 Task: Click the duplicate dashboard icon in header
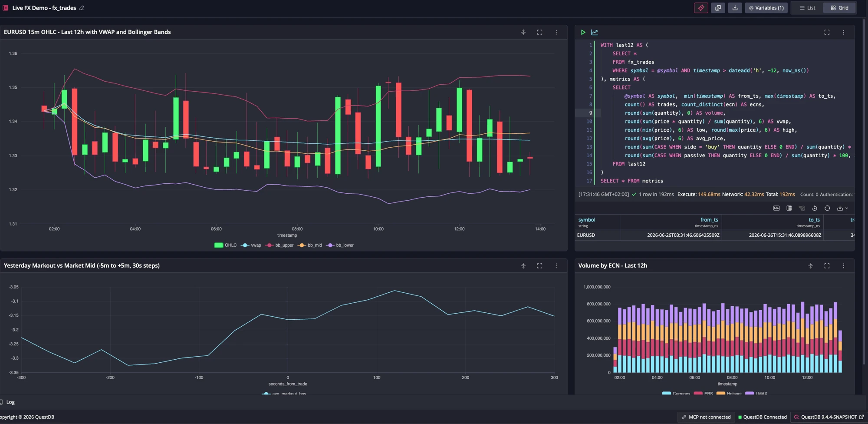coord(718,8)
